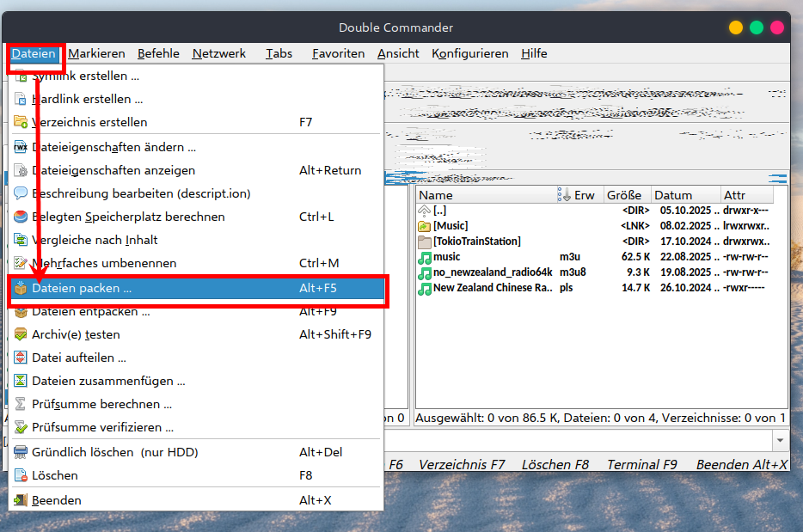Image resolution: width=803 pixels, height=532 pixels.
Task: Click the Beenden icon in the menu
Action: coord(21,500)
